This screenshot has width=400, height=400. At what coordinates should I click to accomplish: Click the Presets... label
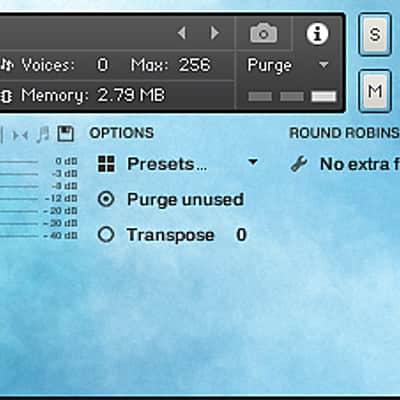coord(167,164)
